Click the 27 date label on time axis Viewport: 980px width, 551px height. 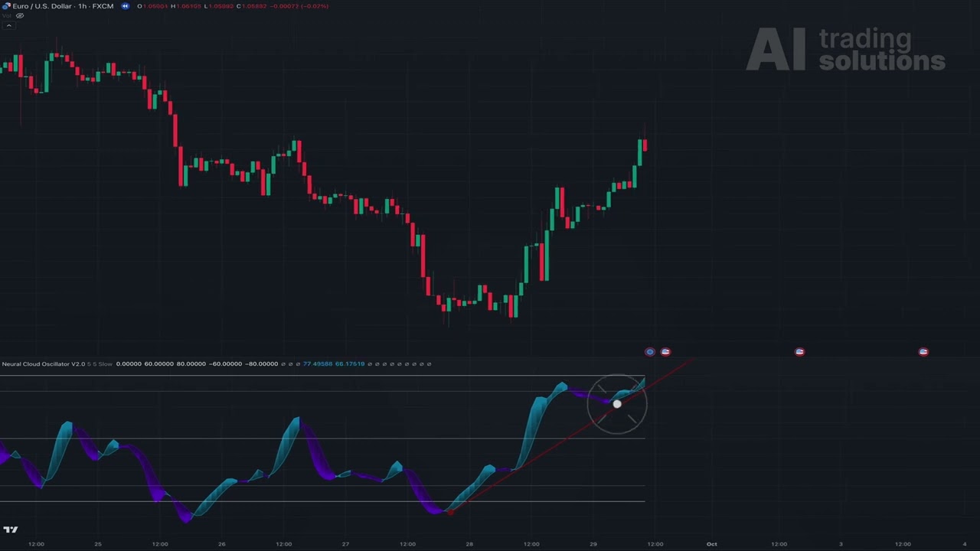pos(345,544)
